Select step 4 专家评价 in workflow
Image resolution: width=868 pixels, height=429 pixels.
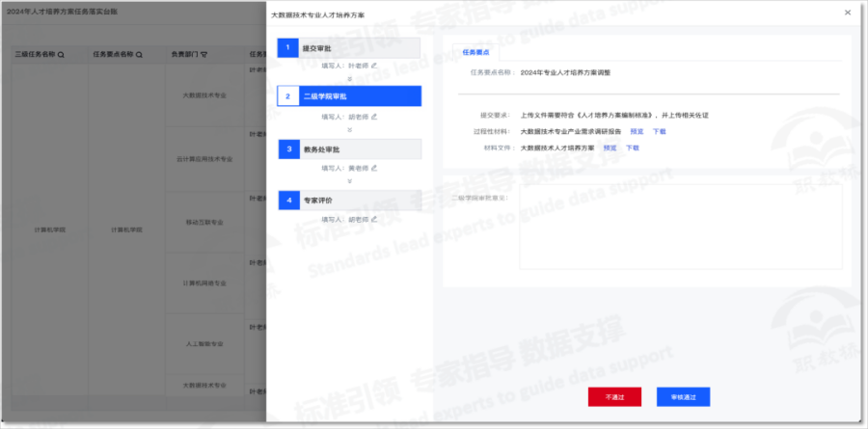click(x=349, y=201)
